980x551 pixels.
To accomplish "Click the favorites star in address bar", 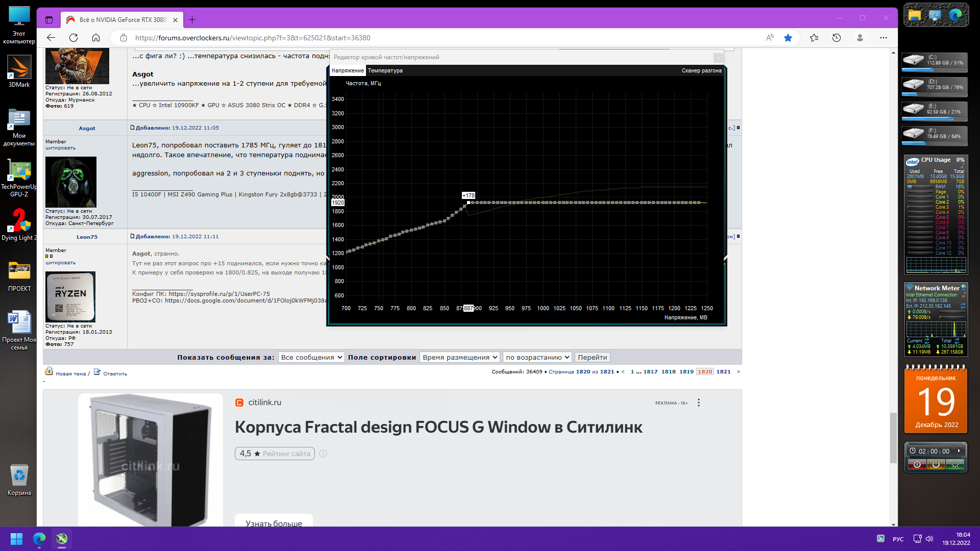I will pyautogui.click(x=788, y=38).
